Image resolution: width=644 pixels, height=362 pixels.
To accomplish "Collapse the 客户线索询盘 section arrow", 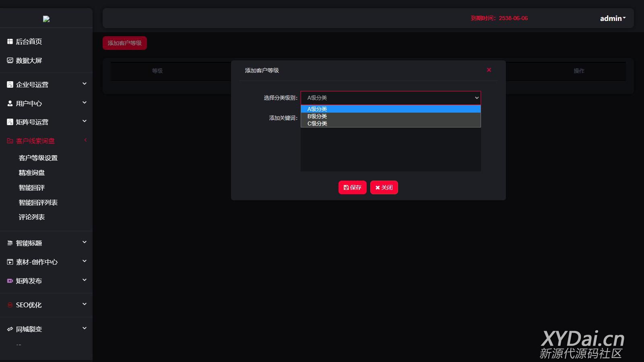I will point(85,140).
